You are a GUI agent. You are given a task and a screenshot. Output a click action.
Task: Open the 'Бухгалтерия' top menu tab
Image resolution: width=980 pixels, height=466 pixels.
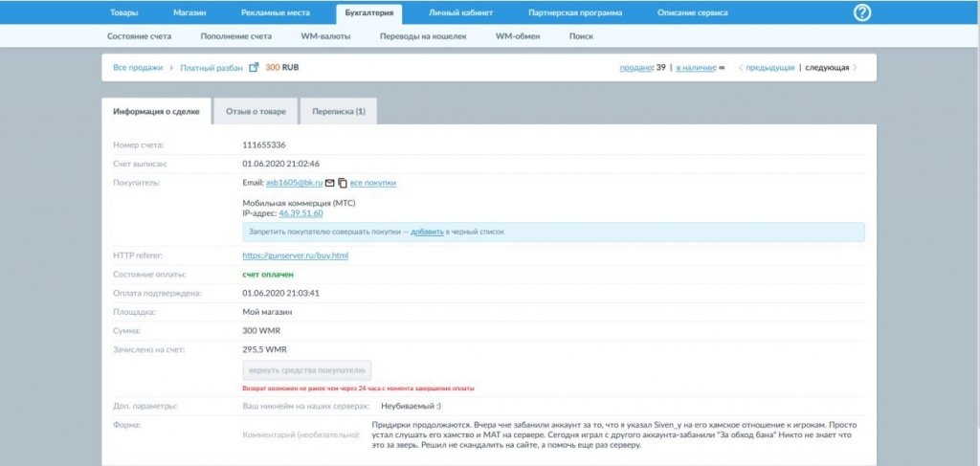coord(369,13)
